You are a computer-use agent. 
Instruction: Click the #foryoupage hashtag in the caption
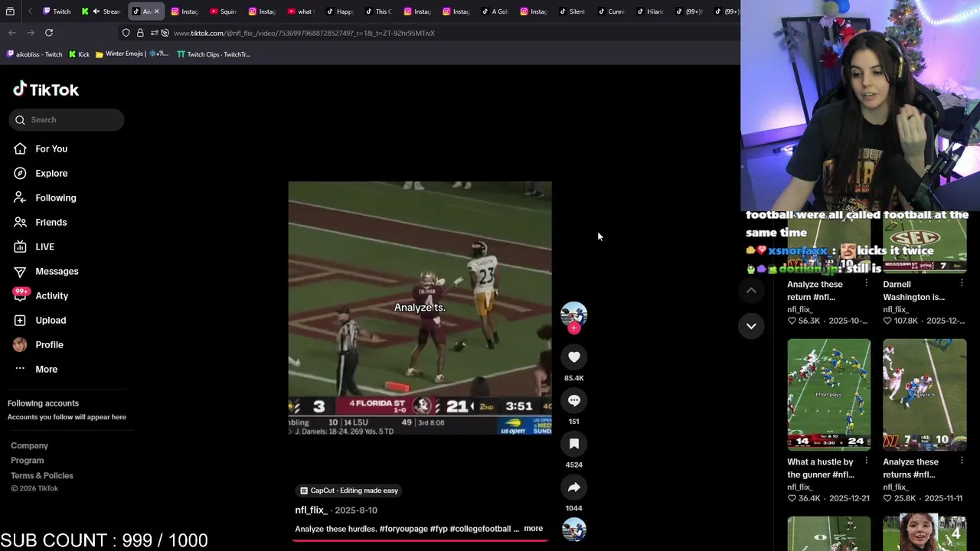tap(403, 529)
